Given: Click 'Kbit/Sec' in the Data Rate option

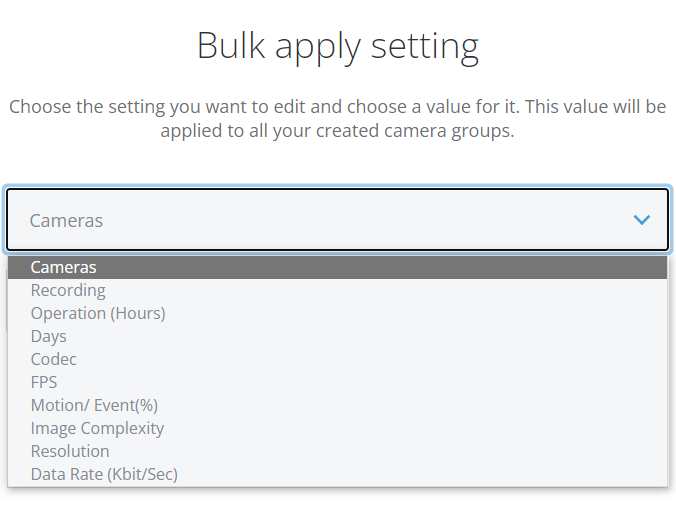Looking at the screenshot, I should [x=142, y=474].
